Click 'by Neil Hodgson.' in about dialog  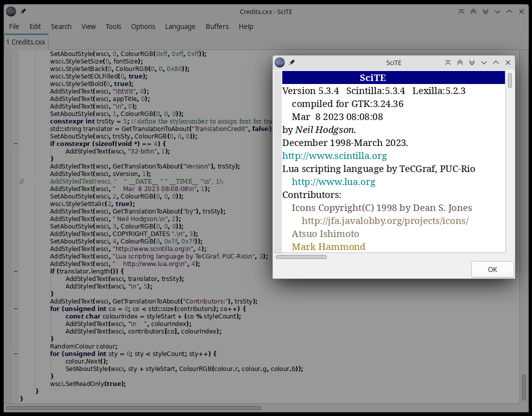(319, 130)
